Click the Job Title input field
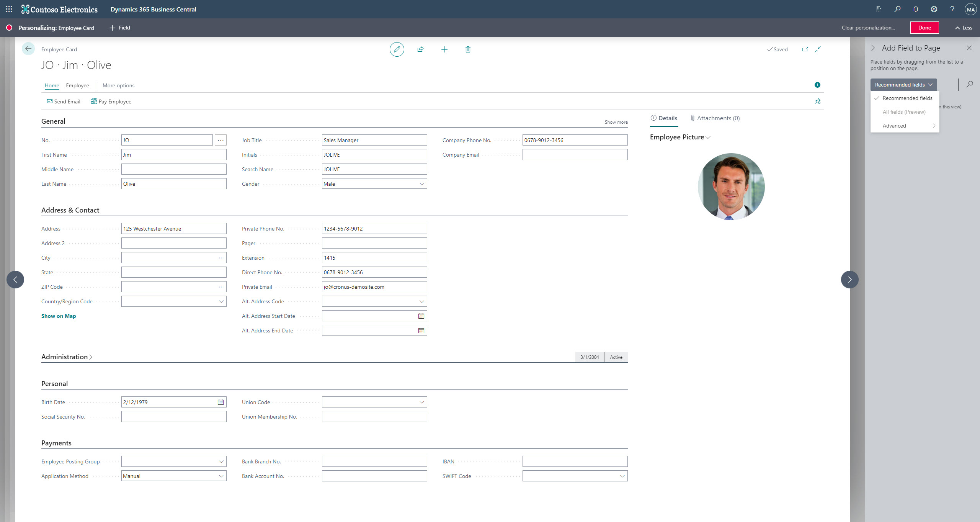The height and width of the screenshot is (522, 980). pyautogui.click(x=374, y=140)
